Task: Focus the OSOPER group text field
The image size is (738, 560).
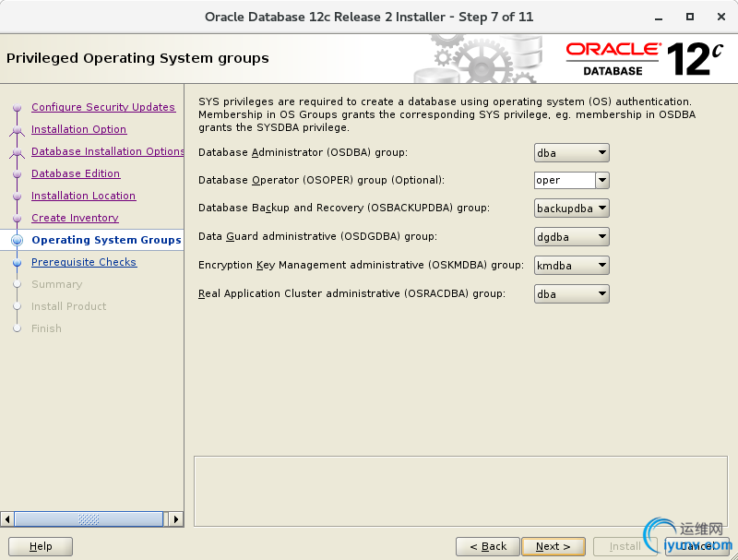Action: point(565,180)
